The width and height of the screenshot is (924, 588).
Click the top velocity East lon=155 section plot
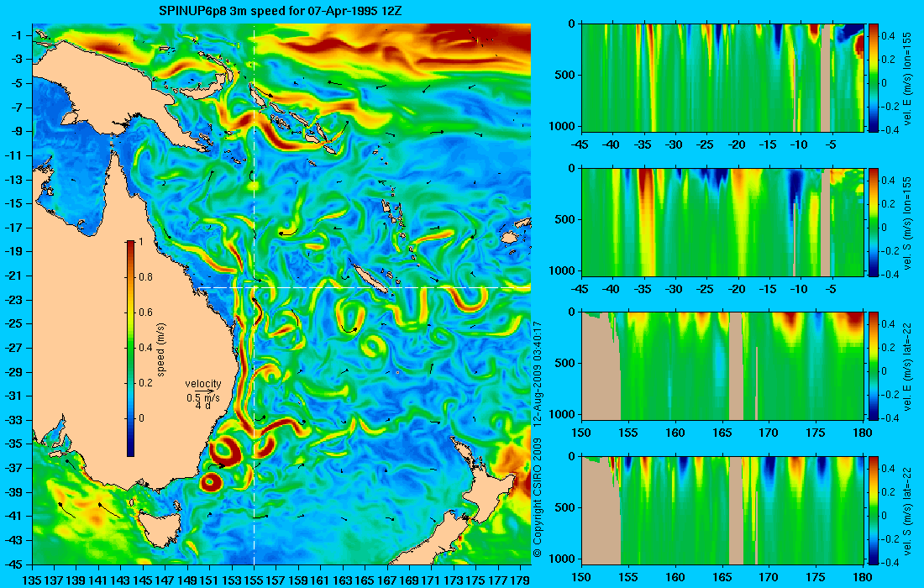[722, 78]
